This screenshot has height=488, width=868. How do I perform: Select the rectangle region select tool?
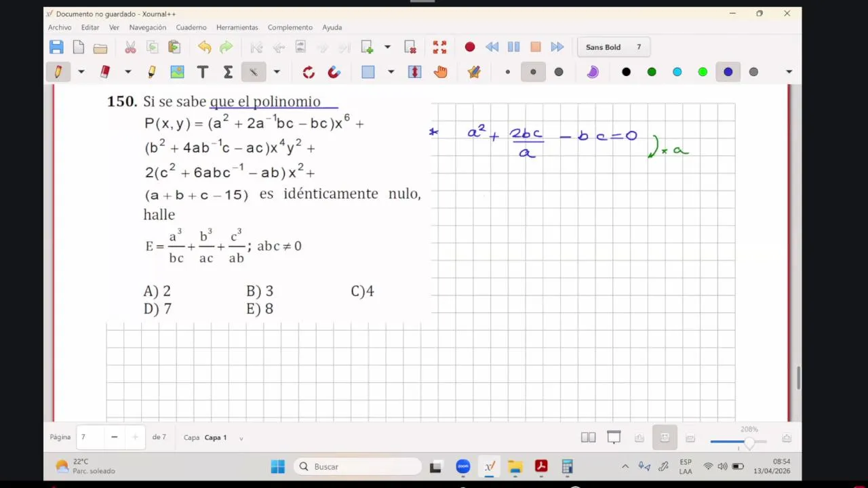point(368,72)
